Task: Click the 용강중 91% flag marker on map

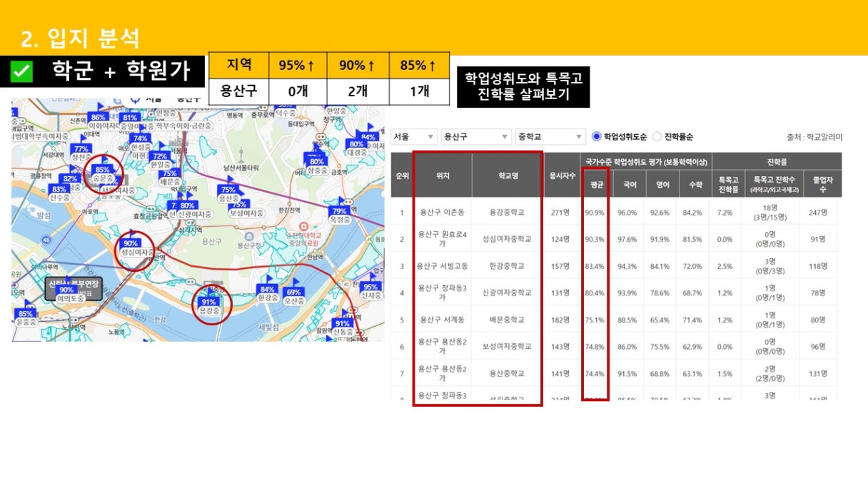Action: click(209, 302)
